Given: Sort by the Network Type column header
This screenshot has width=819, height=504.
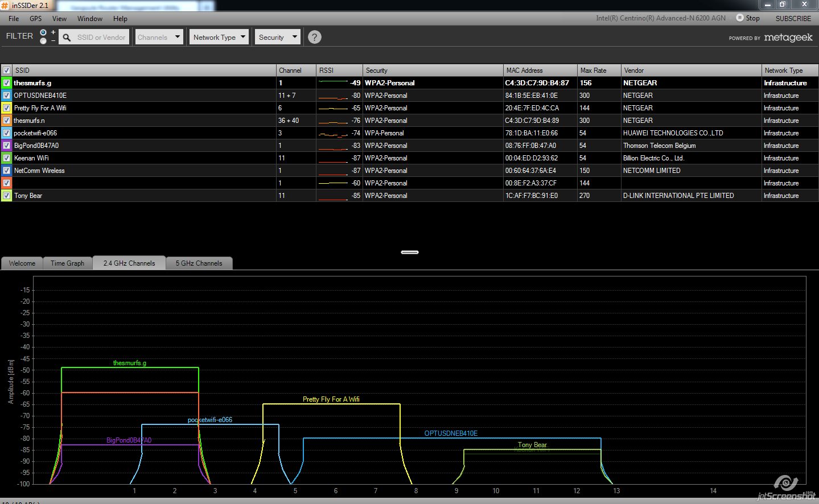Looking at the screenshot, I should pos(790,71).
